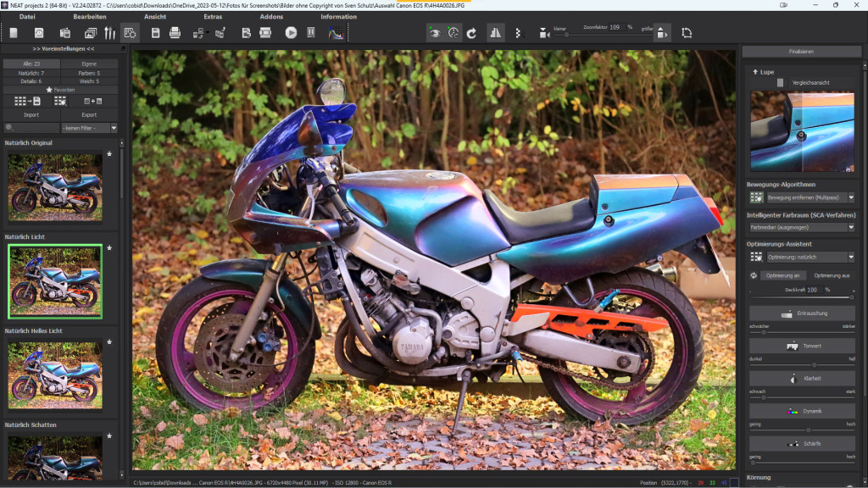Click the rotate/refresh arrow icon
Viewport: 868px width, 488px height.
coord(472,33)
